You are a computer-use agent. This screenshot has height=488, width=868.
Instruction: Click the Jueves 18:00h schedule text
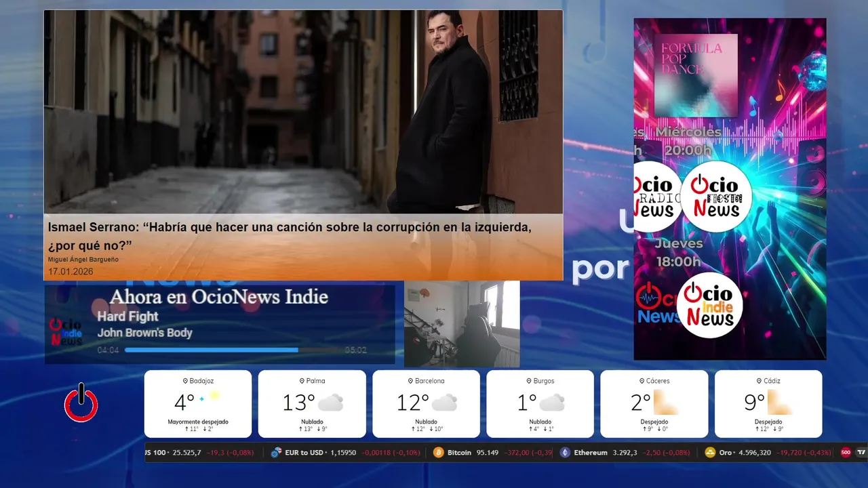coord(679,252)
